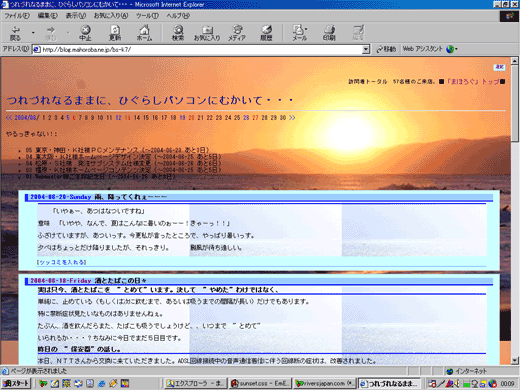Open the File (ファイル) menu
The image size is (520, 390).
(17, 16)
